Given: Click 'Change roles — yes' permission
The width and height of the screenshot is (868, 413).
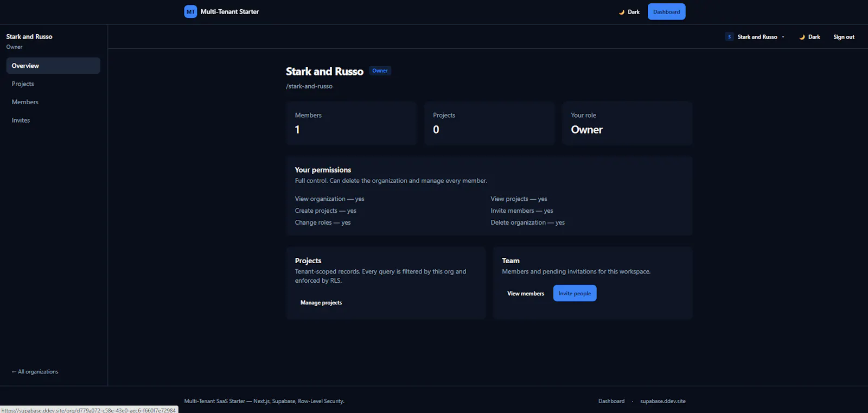Looking at the screenshot, I should [323, 223].
